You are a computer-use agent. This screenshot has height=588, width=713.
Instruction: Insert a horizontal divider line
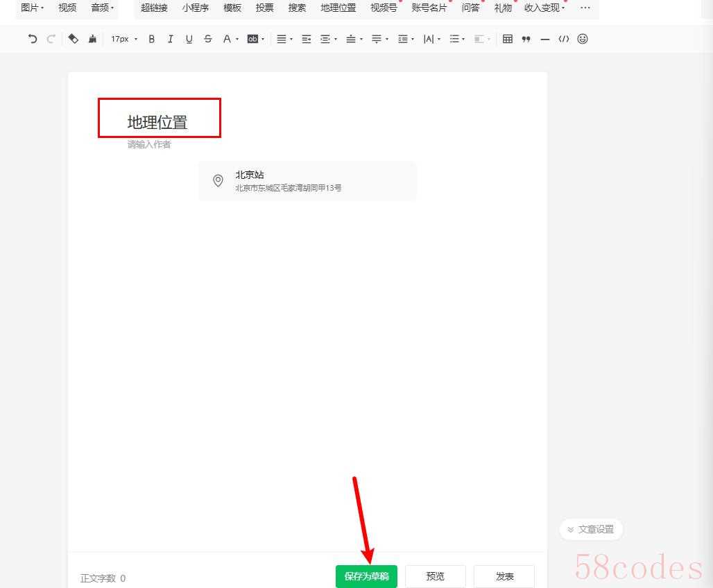tap(545, 39)
